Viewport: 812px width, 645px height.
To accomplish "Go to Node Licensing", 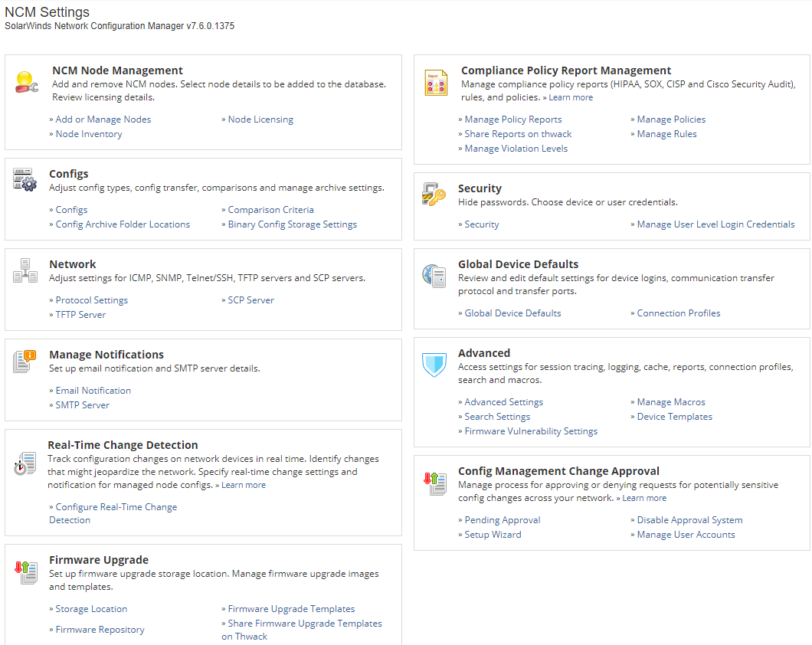I will click(260, 120).
